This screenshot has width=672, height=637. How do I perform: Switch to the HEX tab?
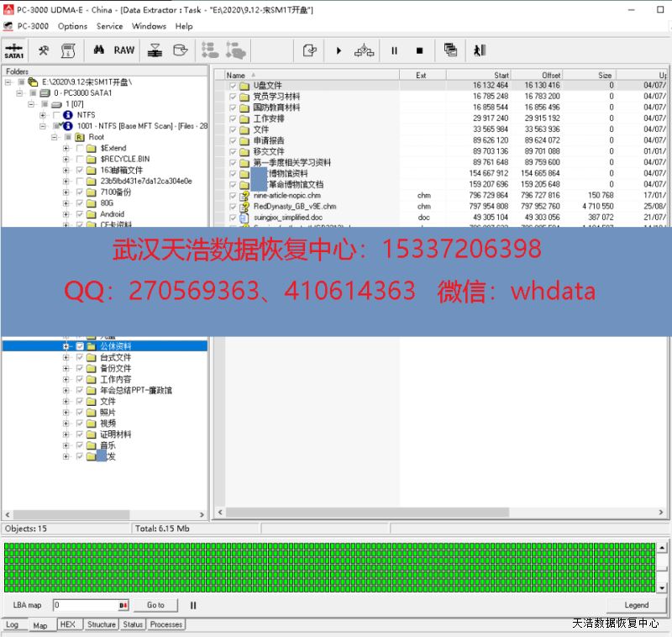coord(67,624)
